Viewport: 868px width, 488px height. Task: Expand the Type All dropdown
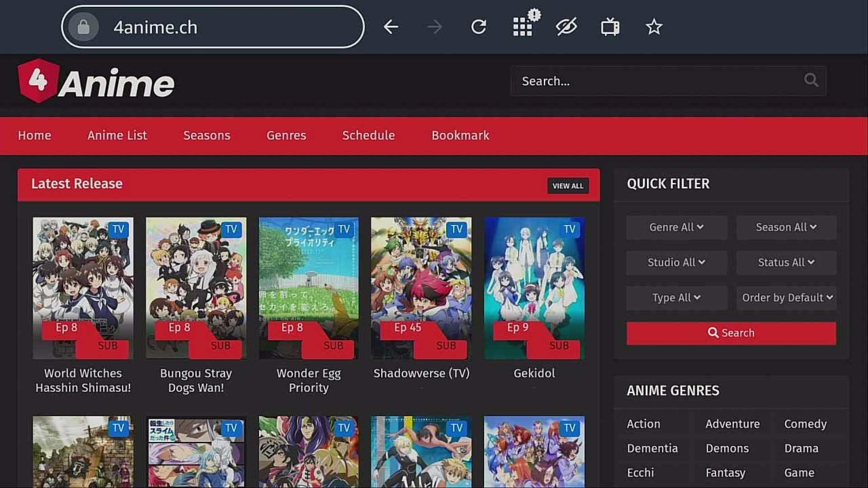pos(676,298)
